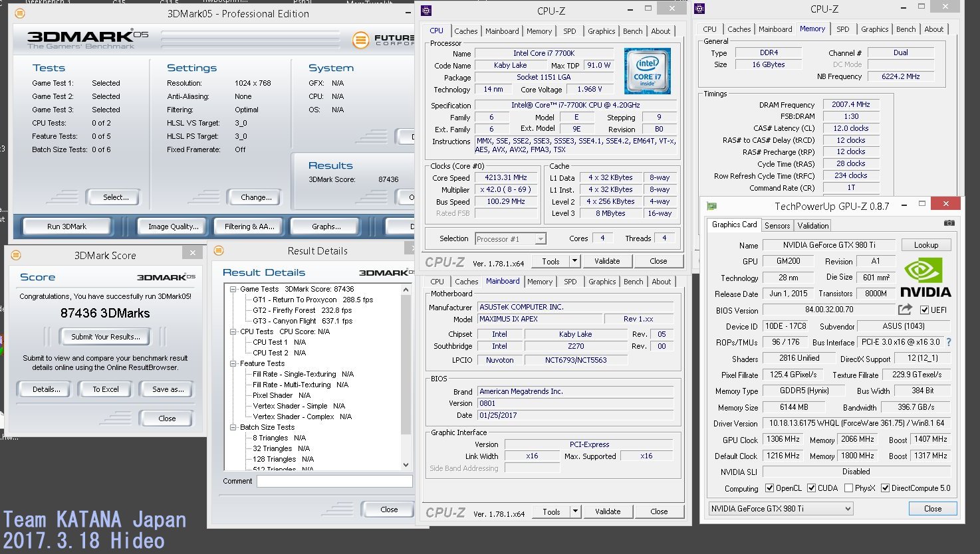The image size is (980, 554).
Task: Enable the PhysX checkbox
Action: pyautogui.click(x=848, y=488)
